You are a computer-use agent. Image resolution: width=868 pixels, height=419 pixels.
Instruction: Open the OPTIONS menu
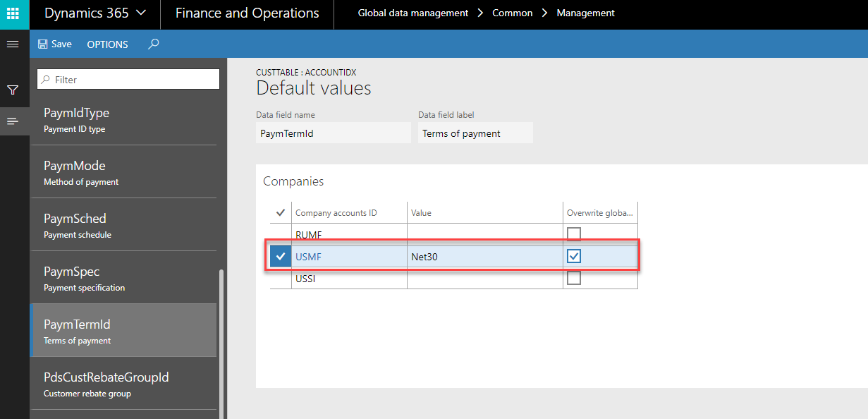107,44
